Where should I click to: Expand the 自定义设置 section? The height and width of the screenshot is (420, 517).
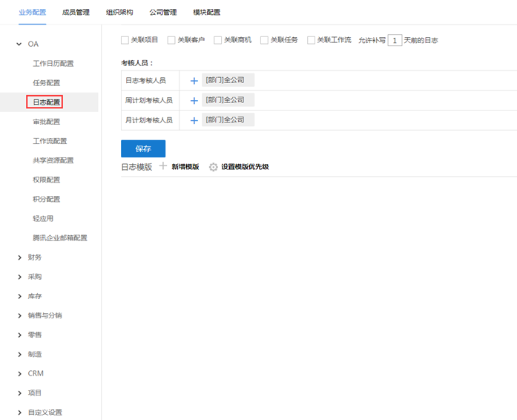[19, 413]
